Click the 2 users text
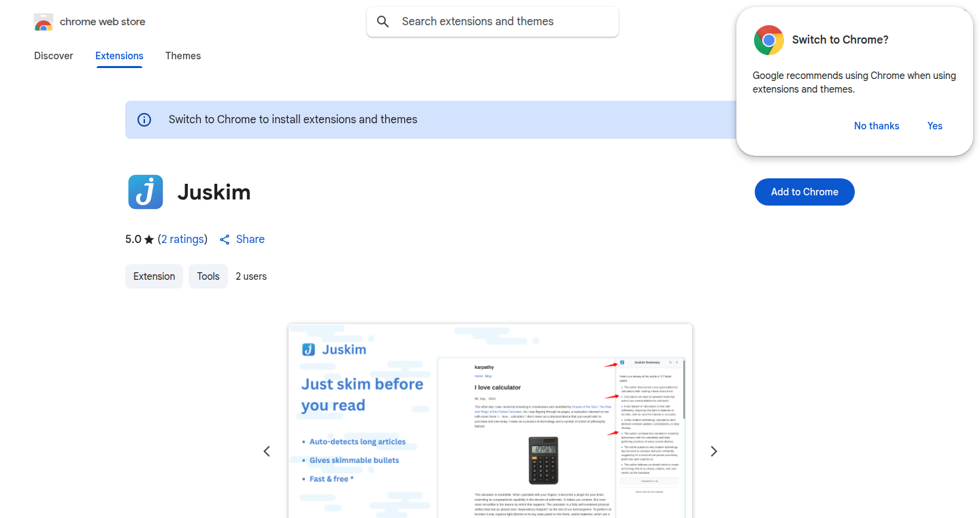980x518 pixels. (x=251, y=276)
